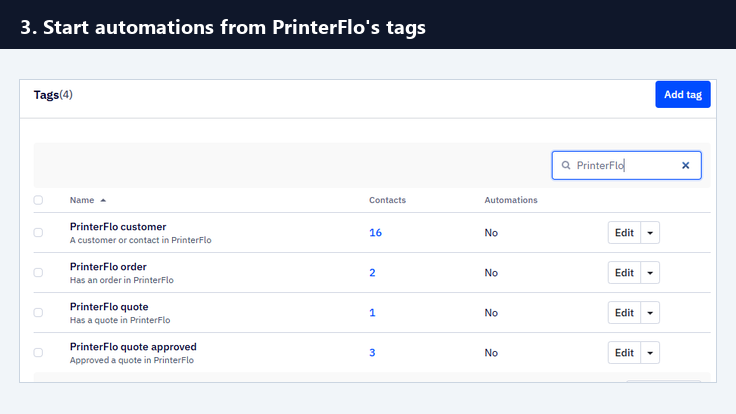Expand the Edit arrow for the 'Has a quote in PrinterFlo' row
This screenshot has width=736, height=414.
click(650, 313)
